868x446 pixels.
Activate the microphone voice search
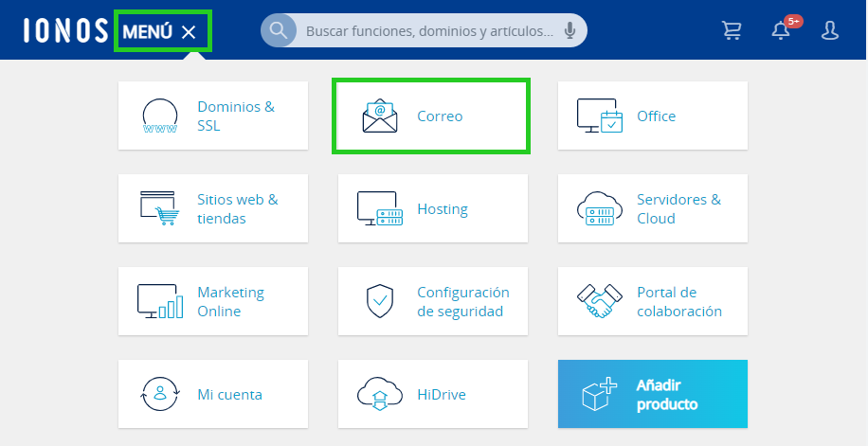point(570,31)
